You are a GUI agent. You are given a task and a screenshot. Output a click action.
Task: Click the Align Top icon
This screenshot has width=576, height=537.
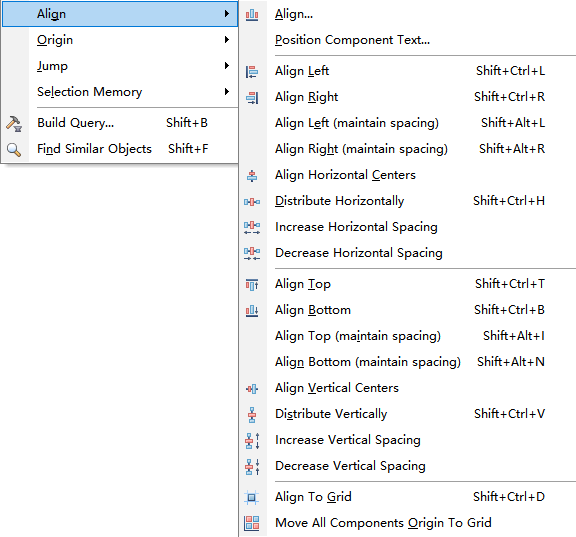click(x=252, y=284)
